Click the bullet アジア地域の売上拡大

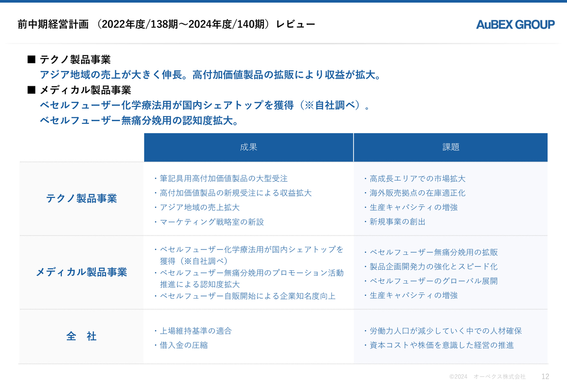[197, 207]
